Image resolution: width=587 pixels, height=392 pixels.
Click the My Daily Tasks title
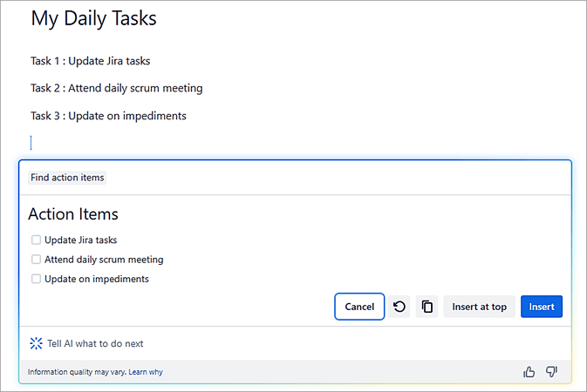click(93, 18)
